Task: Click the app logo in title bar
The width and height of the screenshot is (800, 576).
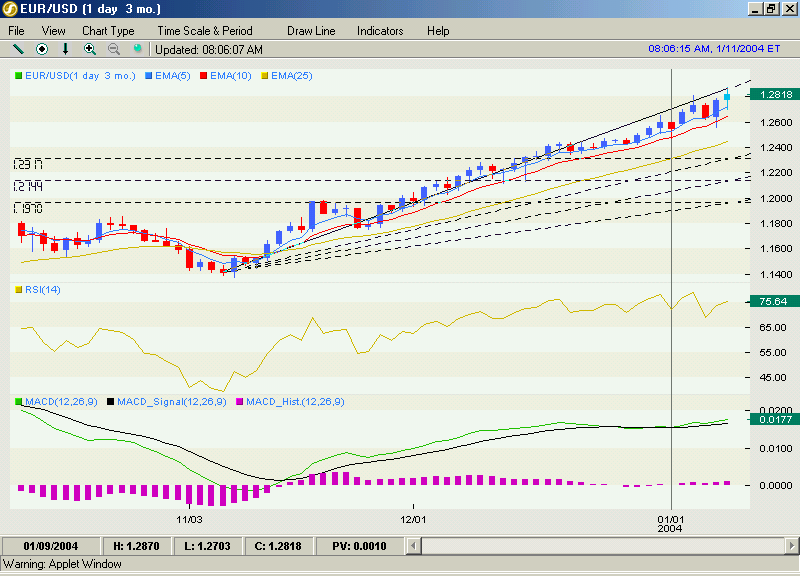Action: click(x=10, y=9)
